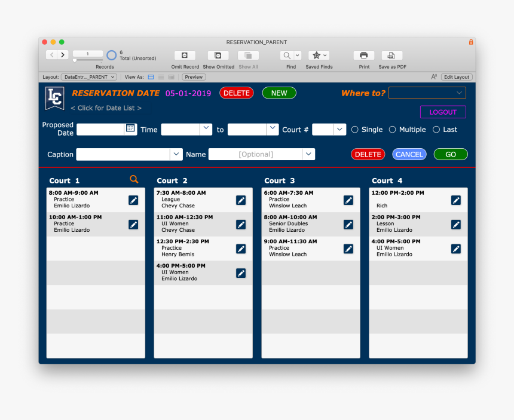The width and height of the screenshot is (514, 420).
Task: Click '< Click for Date List >' link
Action: 106,108
